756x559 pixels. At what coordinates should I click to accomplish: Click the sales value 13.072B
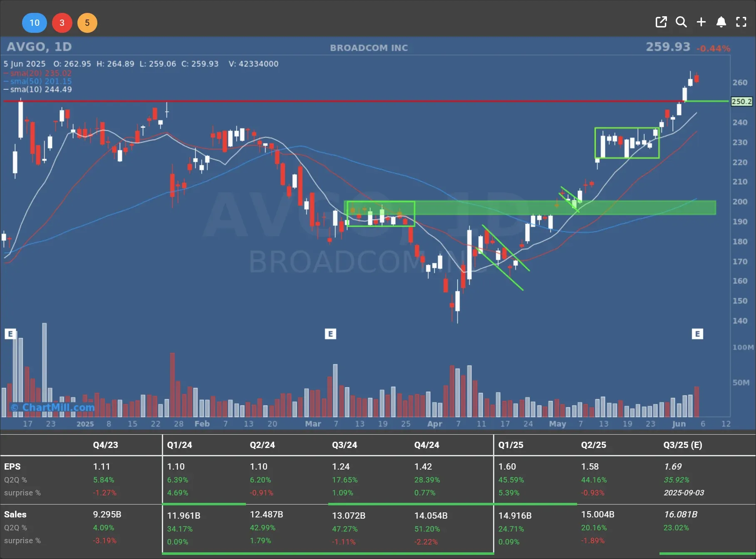click(x=349, y=516)
